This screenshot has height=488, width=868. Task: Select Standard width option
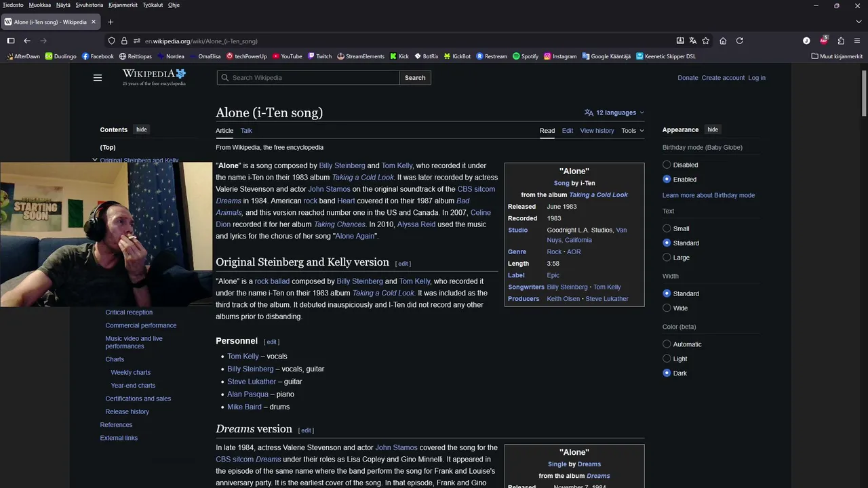click(667, 293)
